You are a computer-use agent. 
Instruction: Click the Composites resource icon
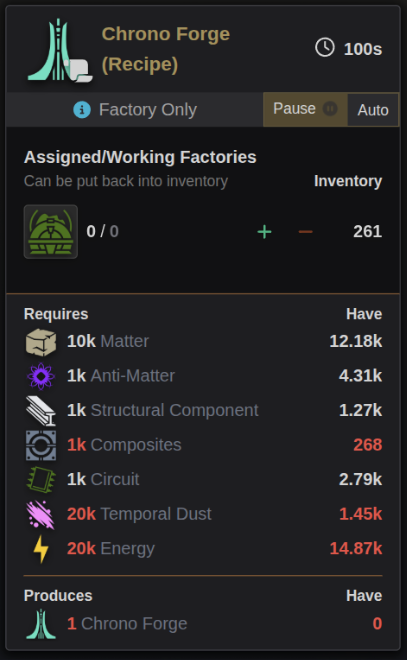(x=41, y=445)
